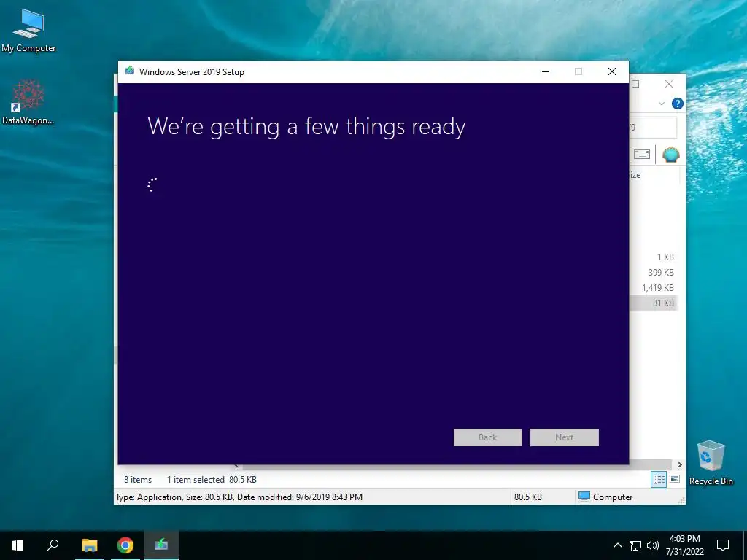747x560 pixels.
Task: Switch Explorer to large thumbnails view icon
Action: click(x=675, y=479)
